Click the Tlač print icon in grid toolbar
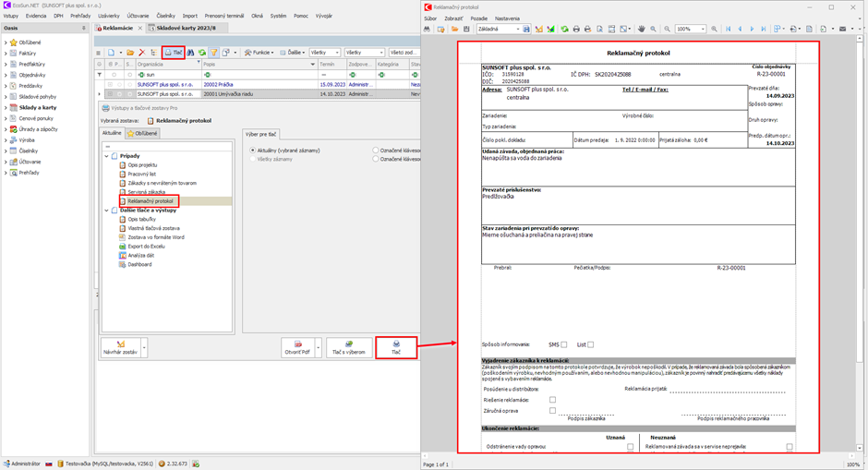The height and width of the screenshot is (470, 868). (174, 53)
